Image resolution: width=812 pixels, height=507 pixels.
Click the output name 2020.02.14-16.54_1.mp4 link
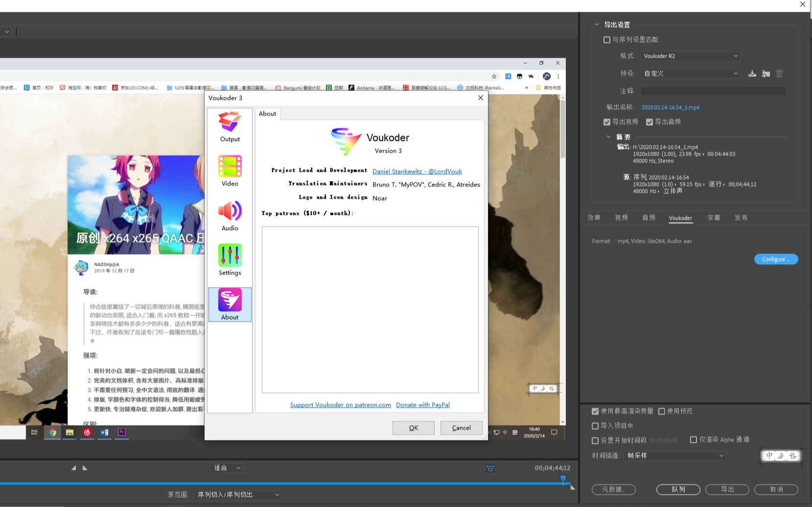coord(671,108)
